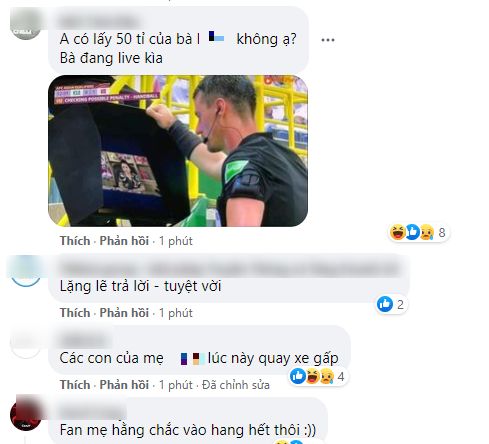Open the first commenter's profile avatar

pos(26,24)
